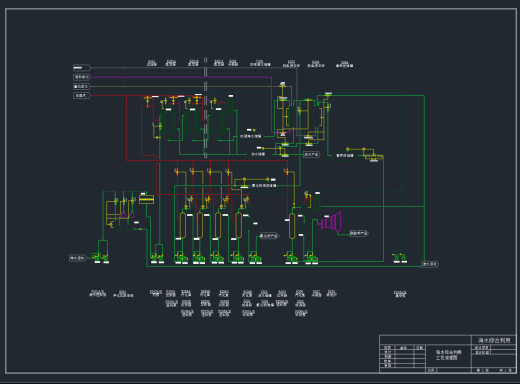Viewport: 520px width, 384px height.
Task: Select the yellow column vessel left of the compressor
Action: (292, 226)
